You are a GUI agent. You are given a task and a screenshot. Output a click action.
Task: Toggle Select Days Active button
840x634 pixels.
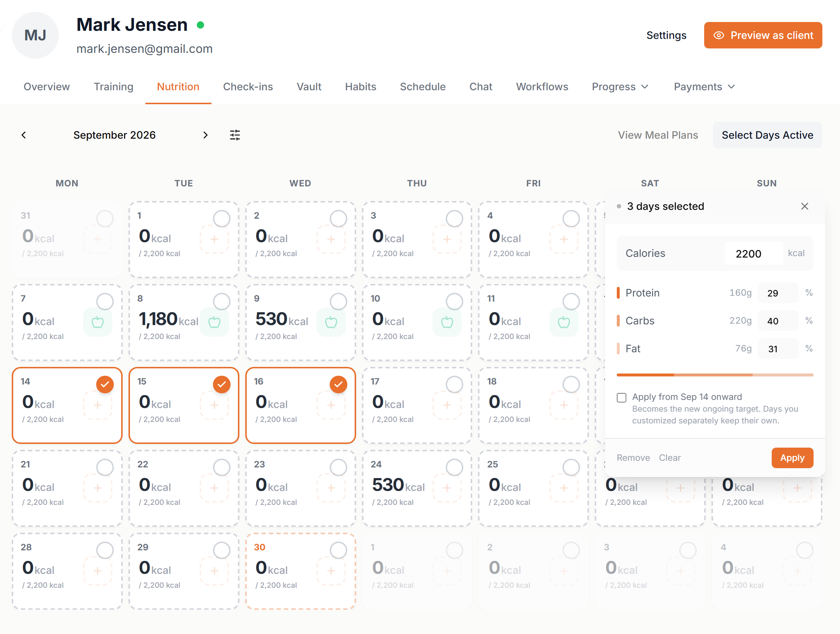coord(767,135)
